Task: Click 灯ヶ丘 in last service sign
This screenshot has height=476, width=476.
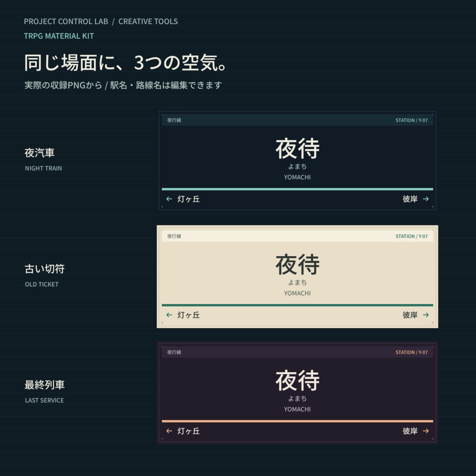Action: click(x=189, y=431)
